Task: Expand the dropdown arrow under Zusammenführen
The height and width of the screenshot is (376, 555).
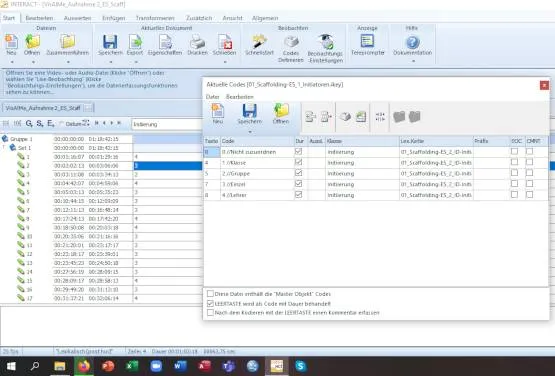Action: pyautogui.click(x=68, y=62)
